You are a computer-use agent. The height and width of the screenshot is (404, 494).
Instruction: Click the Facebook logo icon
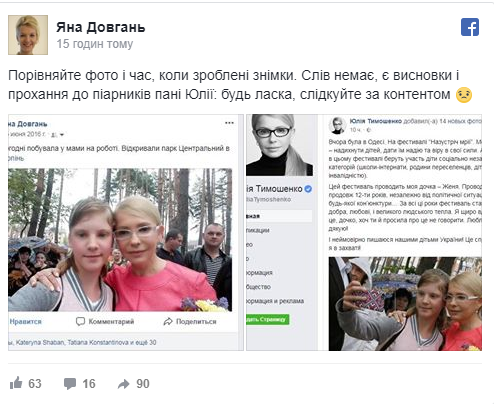click(470, 27)
